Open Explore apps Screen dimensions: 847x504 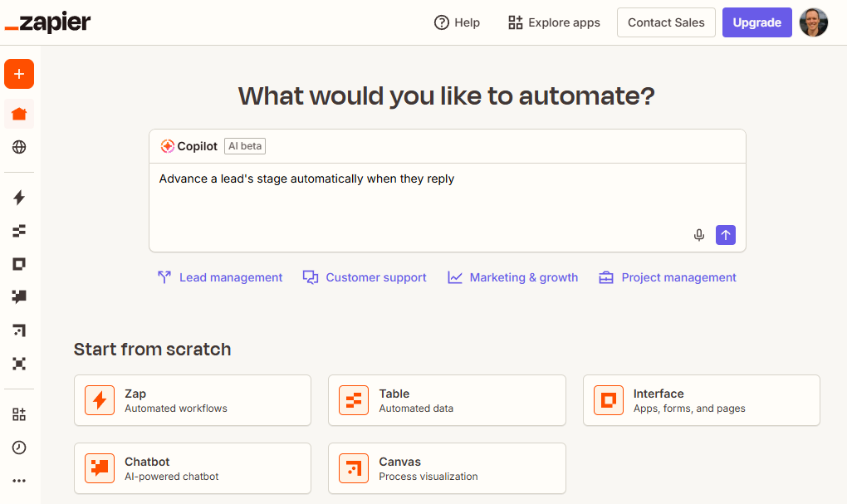pyautogui.click(x=554, y=22)
